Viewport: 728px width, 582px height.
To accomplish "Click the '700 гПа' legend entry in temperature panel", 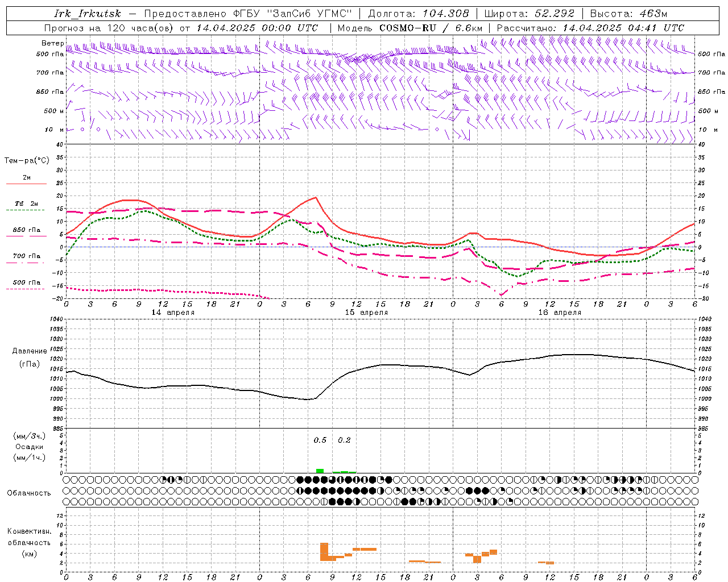I will 27,256.
